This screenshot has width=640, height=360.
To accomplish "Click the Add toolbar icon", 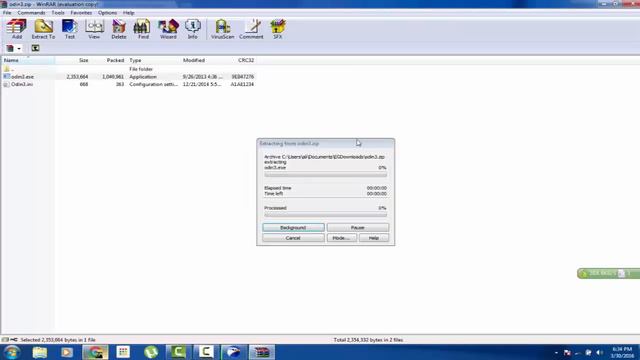I will tap(16, 29).
